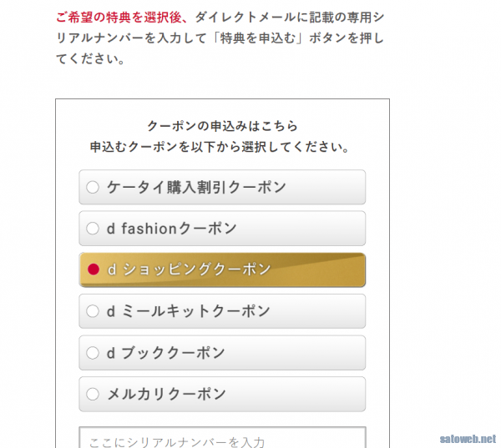Select the ケータイ購入割引クーポン radio circle
This screenshot has height=448, width=501.
pyautogui.click(x=93, y=188)
